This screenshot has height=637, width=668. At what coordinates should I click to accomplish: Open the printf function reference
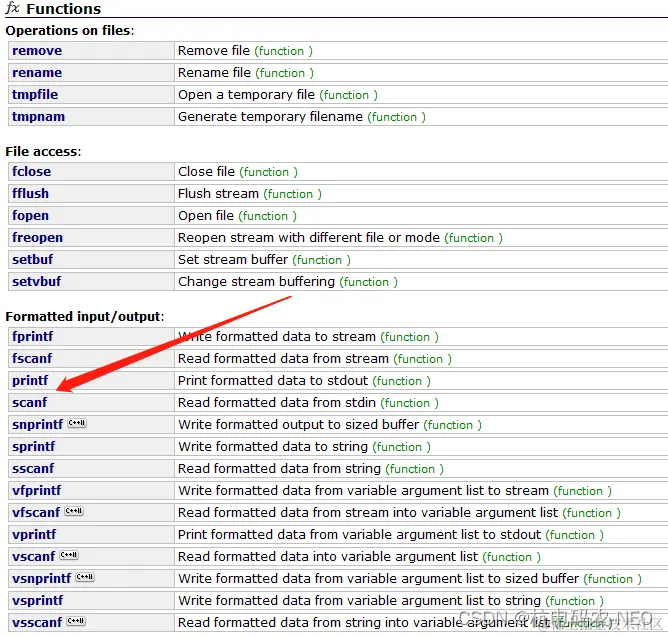pyautogui.click(x=30, y=380)
